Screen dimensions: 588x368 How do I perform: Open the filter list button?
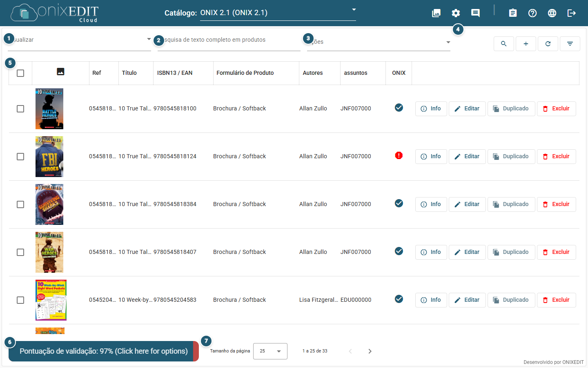(570, 44)
